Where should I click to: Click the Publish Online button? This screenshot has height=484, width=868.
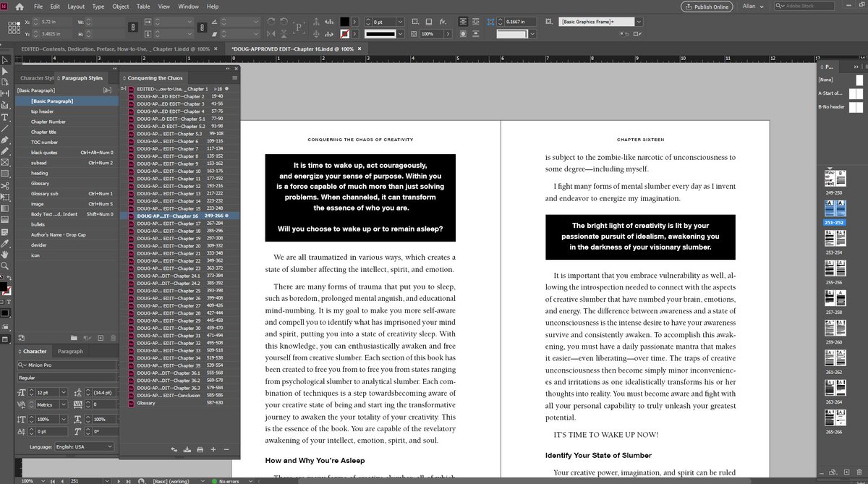[x=707, y=7]
